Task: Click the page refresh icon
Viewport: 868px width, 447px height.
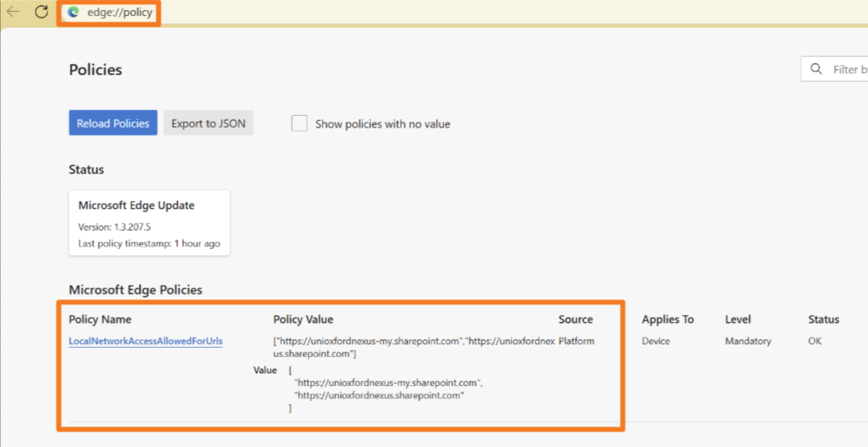Action: (41, 12)
